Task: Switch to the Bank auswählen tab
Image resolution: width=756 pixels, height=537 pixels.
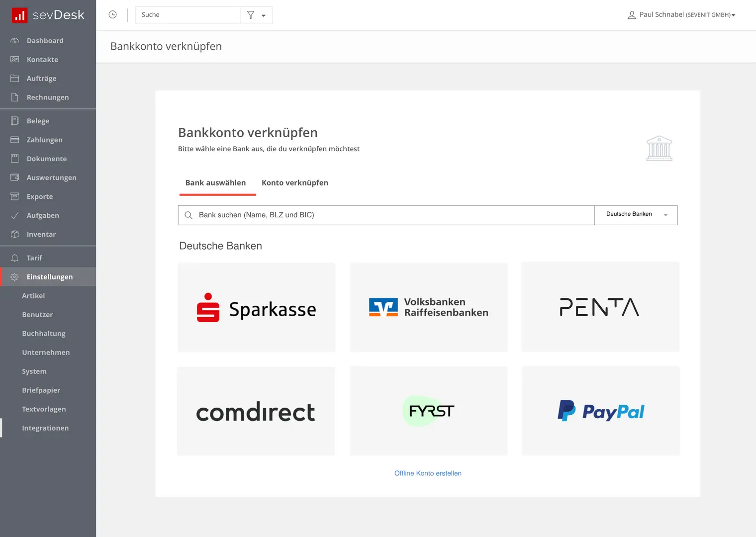Action: pos(216,183)
